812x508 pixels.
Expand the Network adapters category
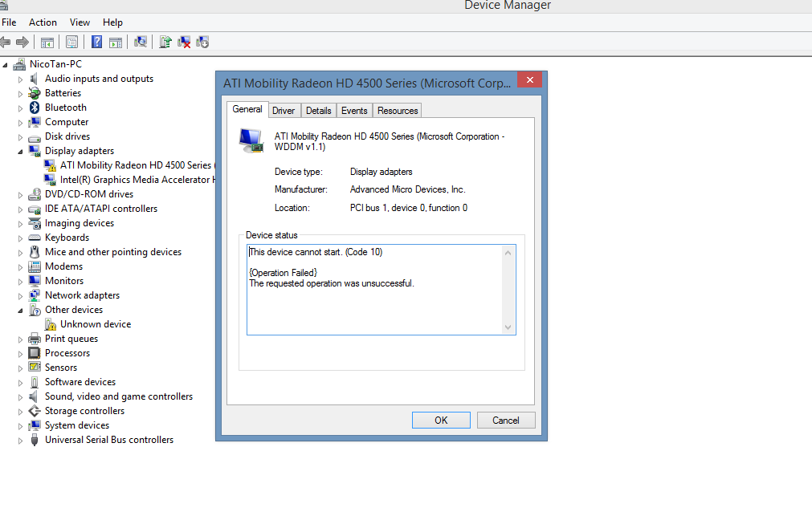20,296
